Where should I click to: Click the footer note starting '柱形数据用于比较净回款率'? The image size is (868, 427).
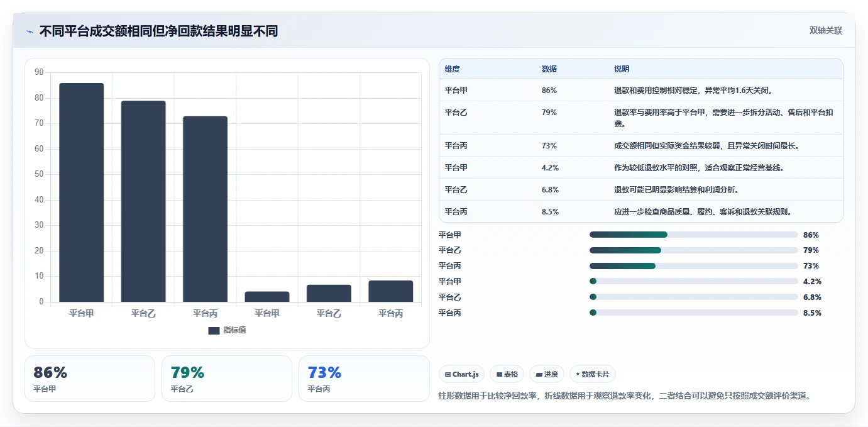tap(625, 396)
